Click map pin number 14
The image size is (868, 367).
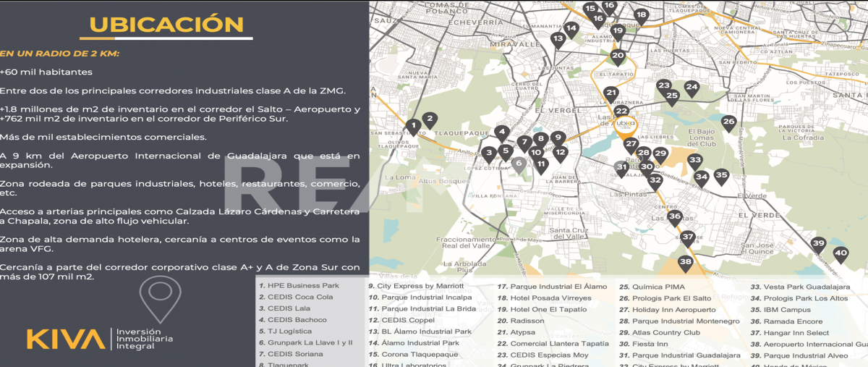[571, 30]
